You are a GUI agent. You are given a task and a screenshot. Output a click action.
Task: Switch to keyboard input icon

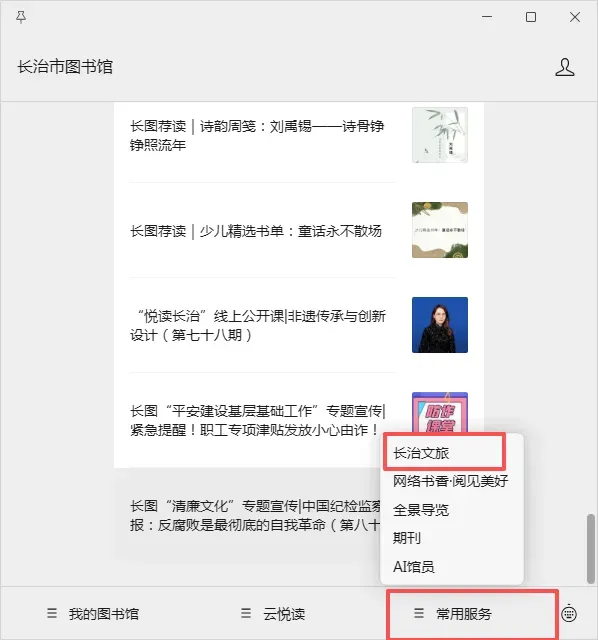(569, 614)
